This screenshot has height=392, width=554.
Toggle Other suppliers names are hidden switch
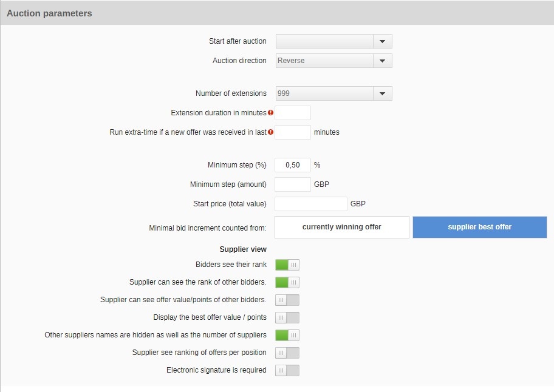pos(287,335)
